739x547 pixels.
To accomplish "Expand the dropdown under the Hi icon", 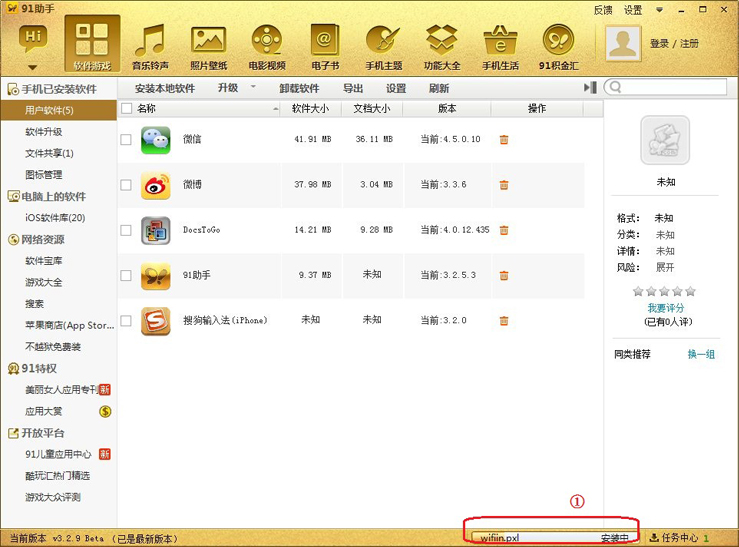I will (33, 67).
